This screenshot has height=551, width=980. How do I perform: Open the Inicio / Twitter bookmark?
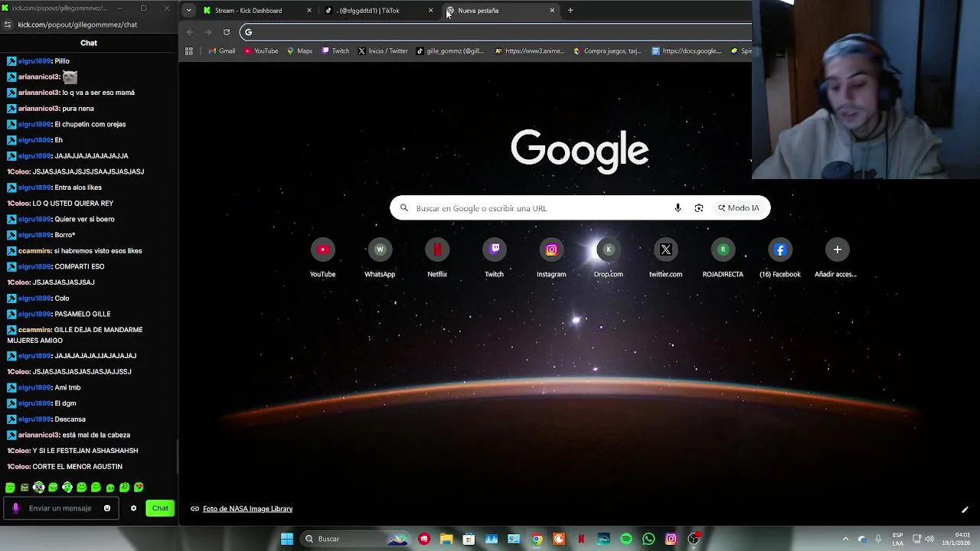pos(383,51)
